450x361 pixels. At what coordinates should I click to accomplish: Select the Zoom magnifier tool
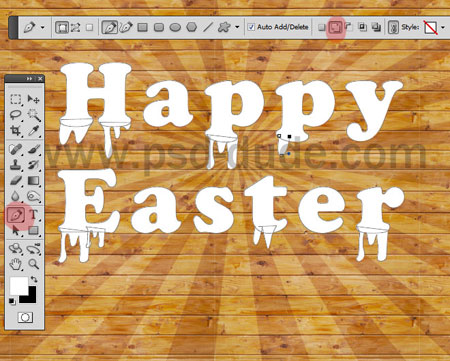[x=33, y=264]
